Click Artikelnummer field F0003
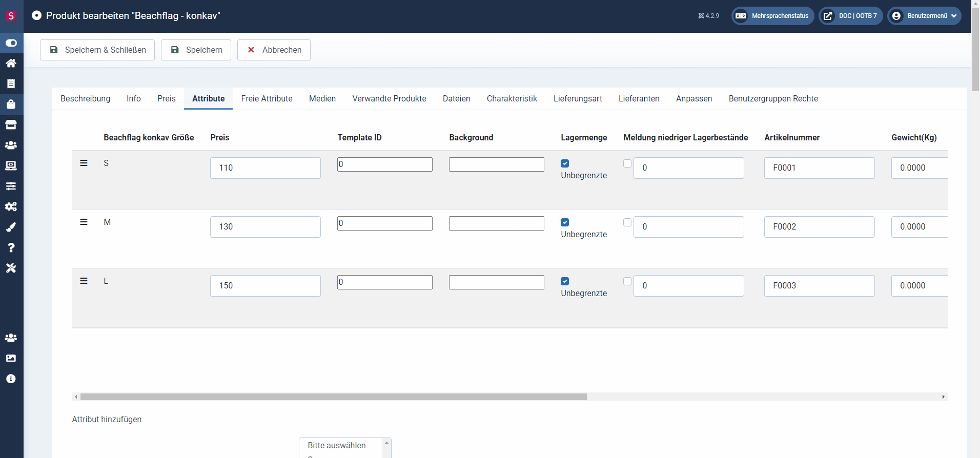 click(x=820, y=286)
